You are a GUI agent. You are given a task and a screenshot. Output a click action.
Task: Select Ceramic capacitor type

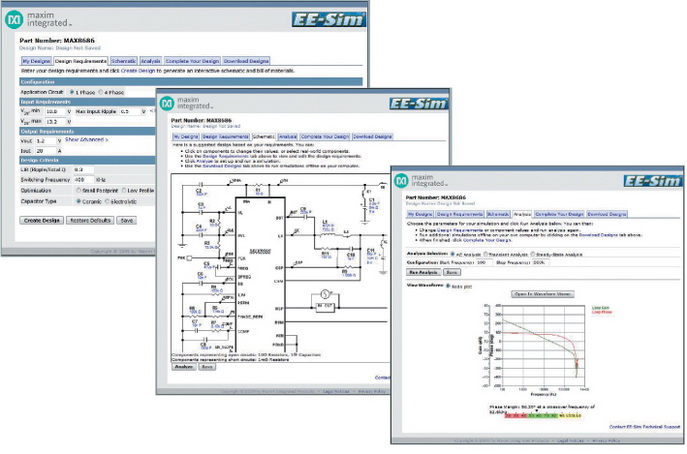tap(79, 201)
